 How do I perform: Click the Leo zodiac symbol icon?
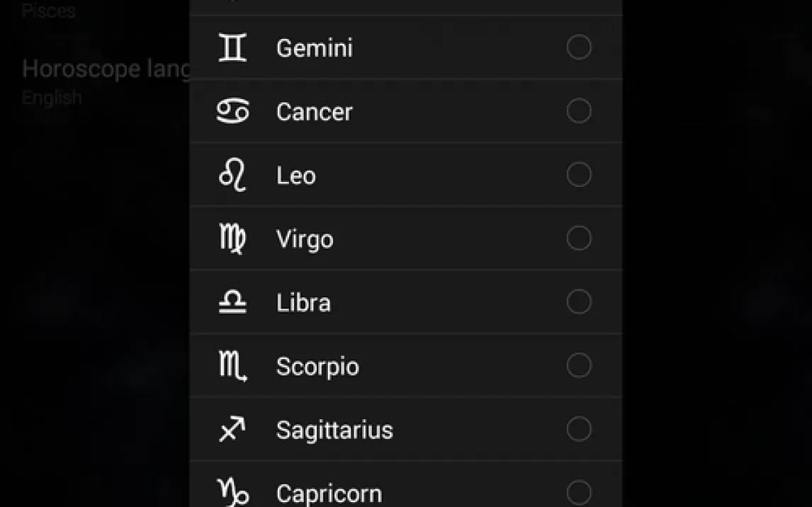[232, 175]
